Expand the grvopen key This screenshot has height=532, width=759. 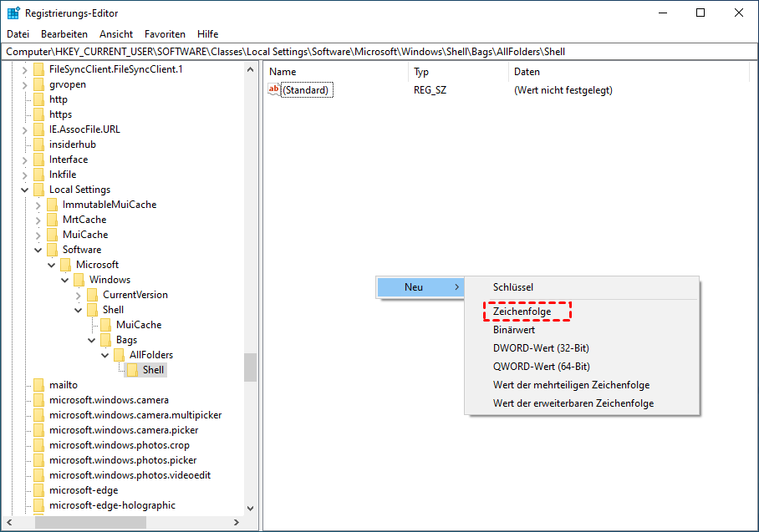[x=25, y=85]
